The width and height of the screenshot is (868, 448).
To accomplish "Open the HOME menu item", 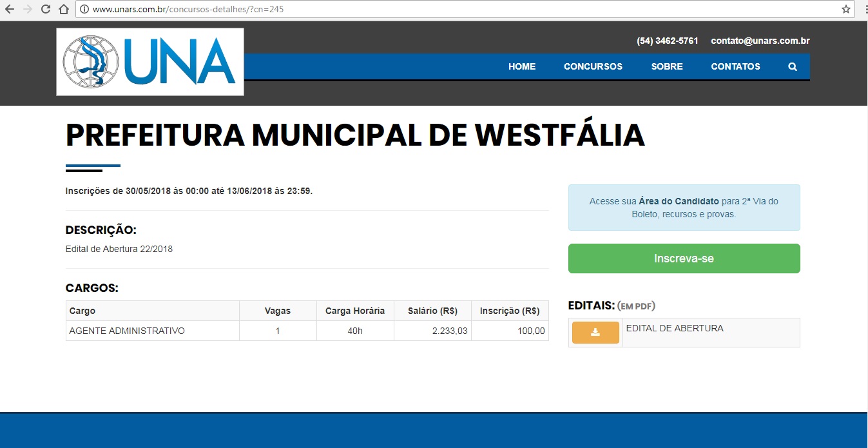I will 521,66.
